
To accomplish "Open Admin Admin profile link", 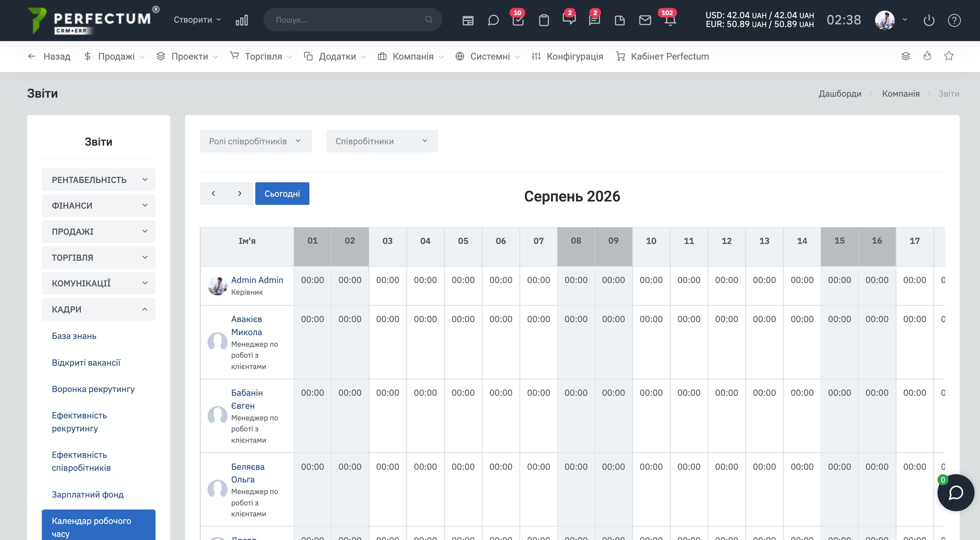I will (x=257, y=280).
